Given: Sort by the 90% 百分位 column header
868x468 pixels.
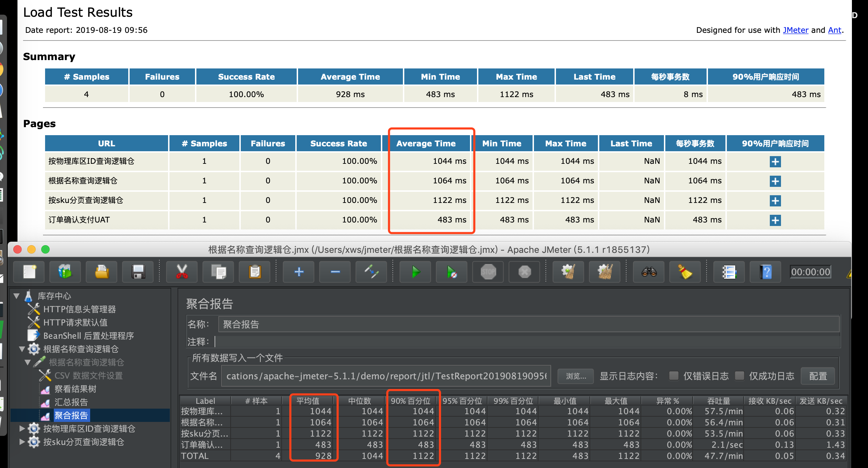Looking at the screenshot, I should point(410,401).
